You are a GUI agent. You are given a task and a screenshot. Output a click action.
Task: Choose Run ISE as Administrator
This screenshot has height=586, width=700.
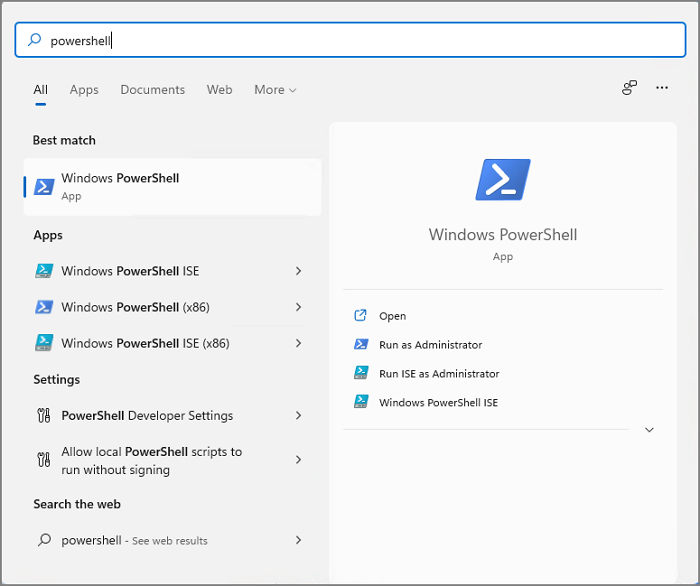pos(438,374)
